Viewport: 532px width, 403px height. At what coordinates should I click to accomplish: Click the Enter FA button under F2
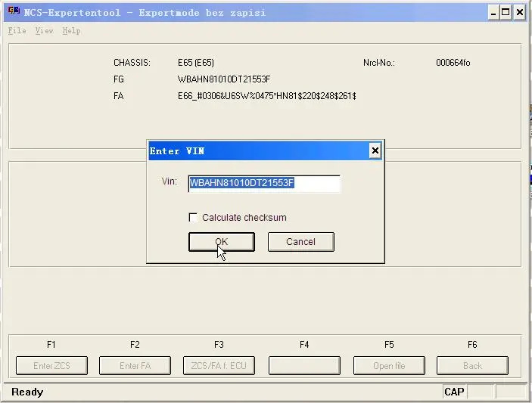135,365
